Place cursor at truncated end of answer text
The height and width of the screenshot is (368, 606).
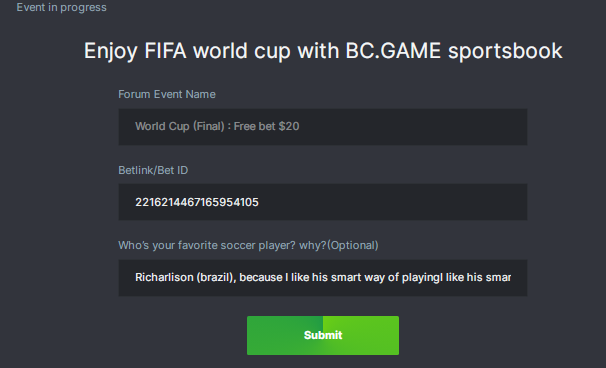click(510, 278)
